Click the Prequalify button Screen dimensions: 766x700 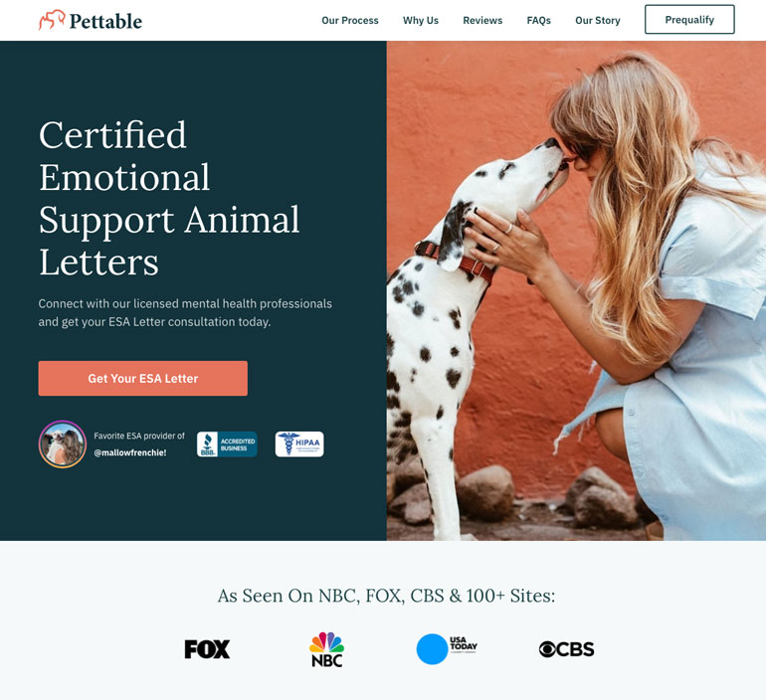coord(689,20)
